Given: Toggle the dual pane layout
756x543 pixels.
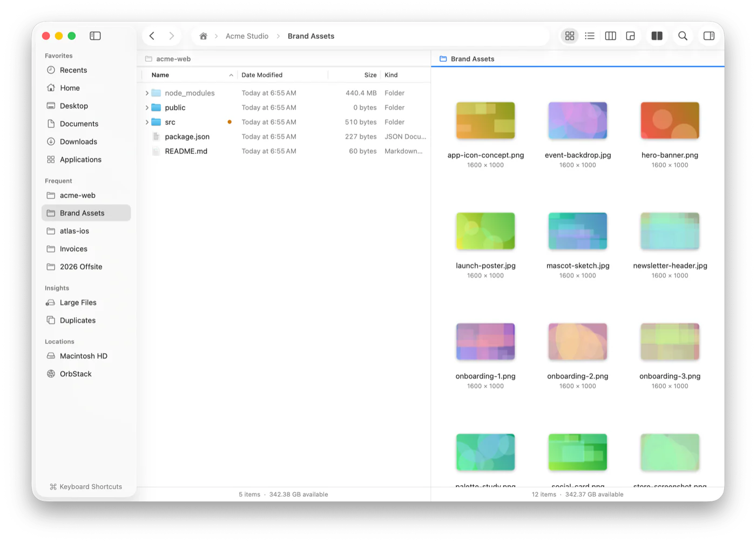Looking at the screenshot, I should coord(657,36).
